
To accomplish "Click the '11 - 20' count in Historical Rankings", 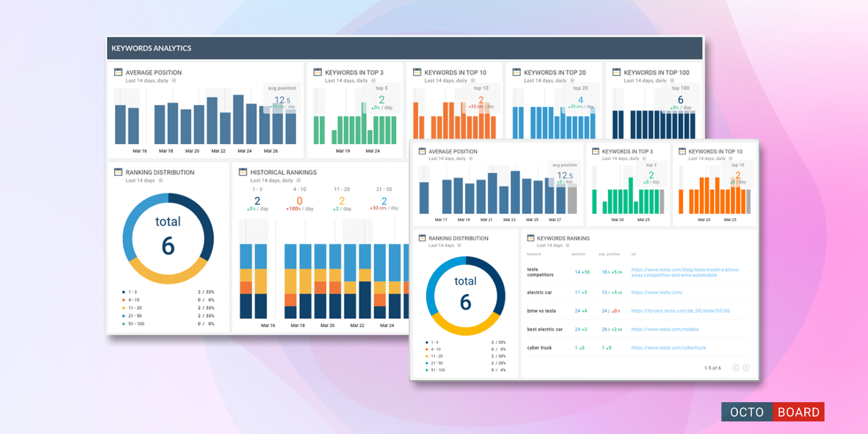I will [342, 201].
